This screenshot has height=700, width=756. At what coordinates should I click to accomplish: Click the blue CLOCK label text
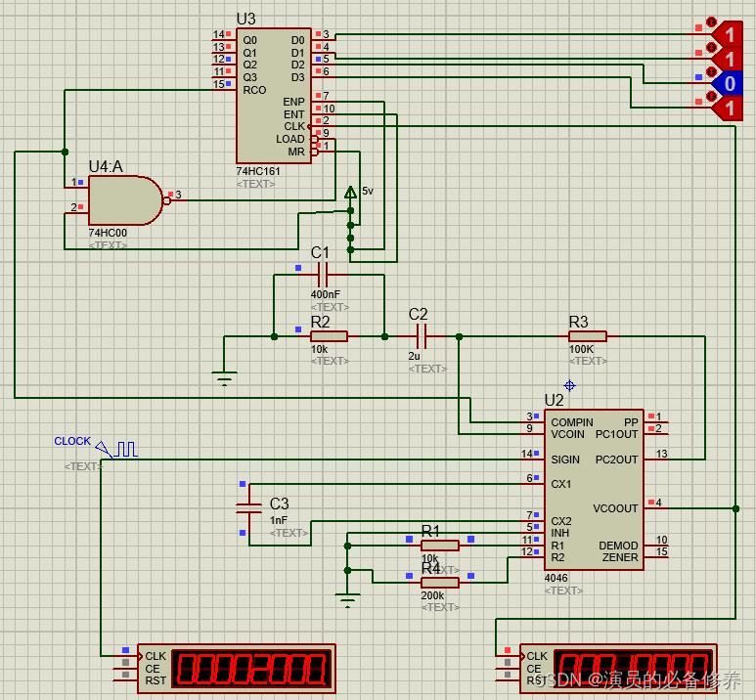point(72,441)
